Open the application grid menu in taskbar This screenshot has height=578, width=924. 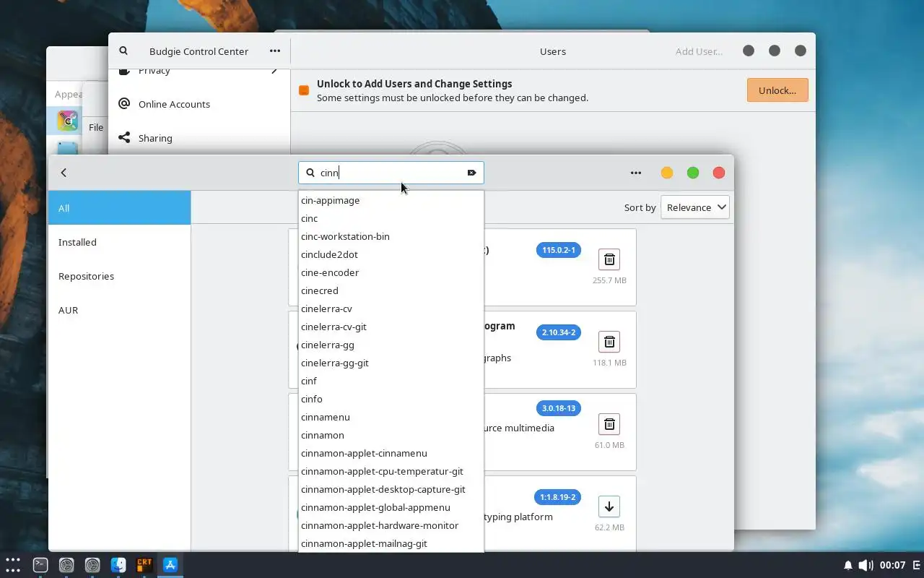13,565
